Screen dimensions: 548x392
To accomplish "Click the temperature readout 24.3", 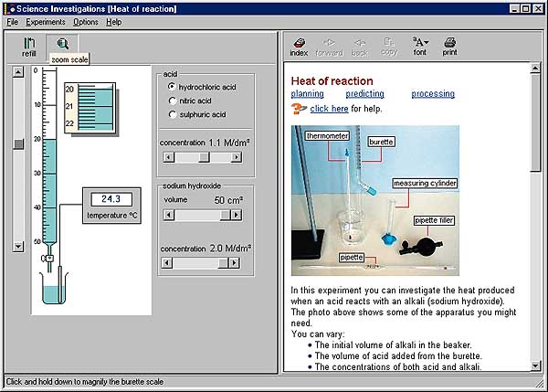I will (x=111, y=199).
